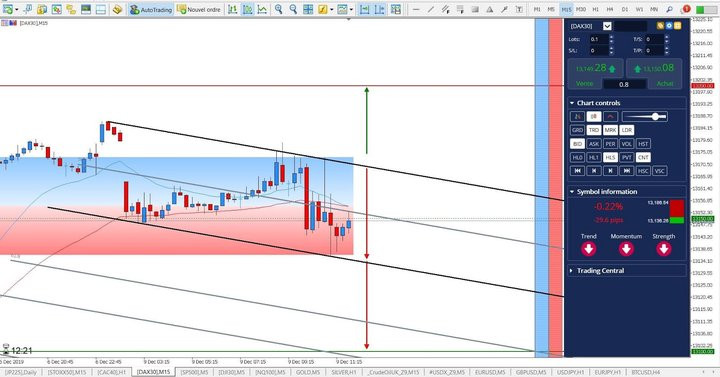The image size is (720, 377).
Task: Select the trendline drawing tool
Action: (x=431, y=9)
